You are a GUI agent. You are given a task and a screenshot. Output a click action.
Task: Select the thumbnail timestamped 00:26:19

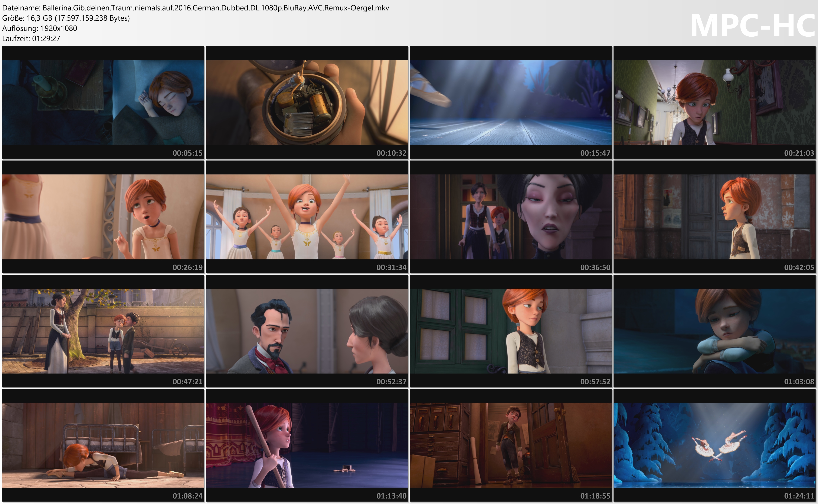pos(103,217)
